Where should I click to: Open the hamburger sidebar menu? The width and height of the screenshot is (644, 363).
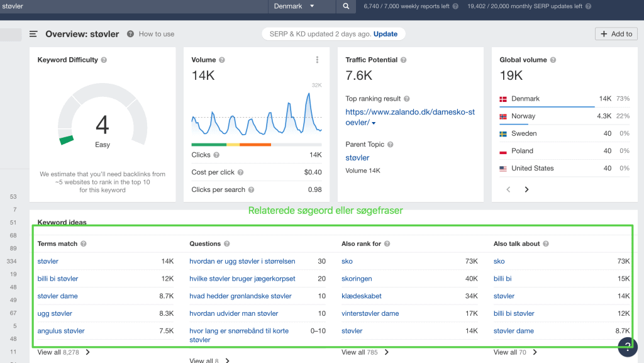click(x=33, y=34)
